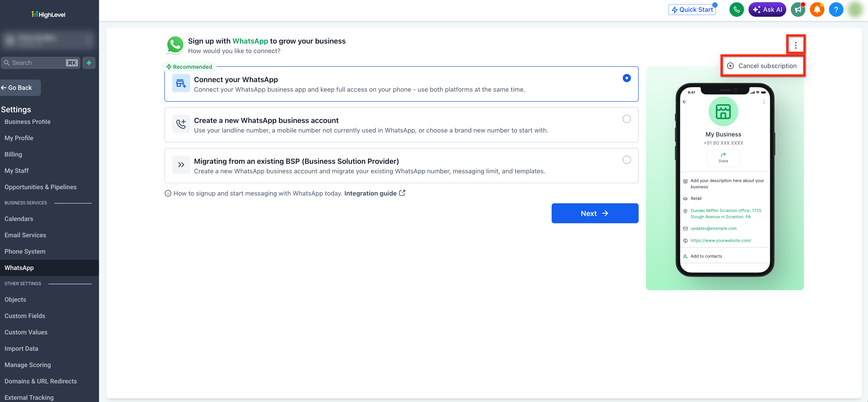
Task: Open the user avatar in top bar
Action: coord(855,10)
